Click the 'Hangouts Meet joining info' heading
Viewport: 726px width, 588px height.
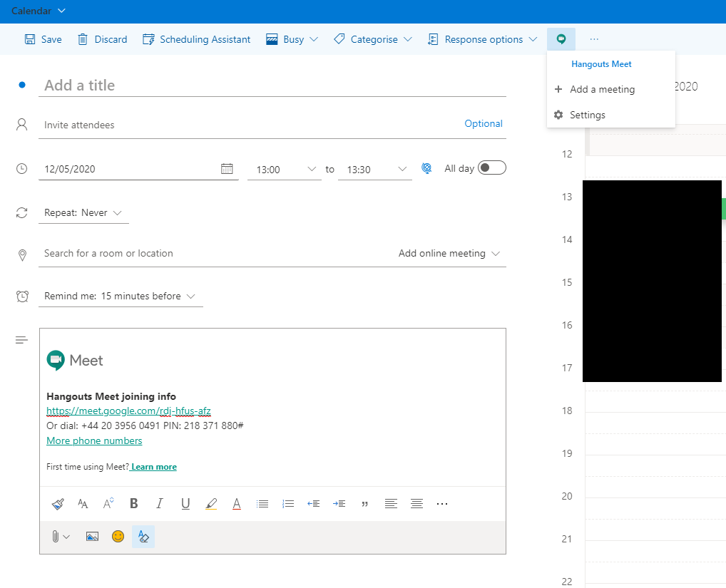111,396
